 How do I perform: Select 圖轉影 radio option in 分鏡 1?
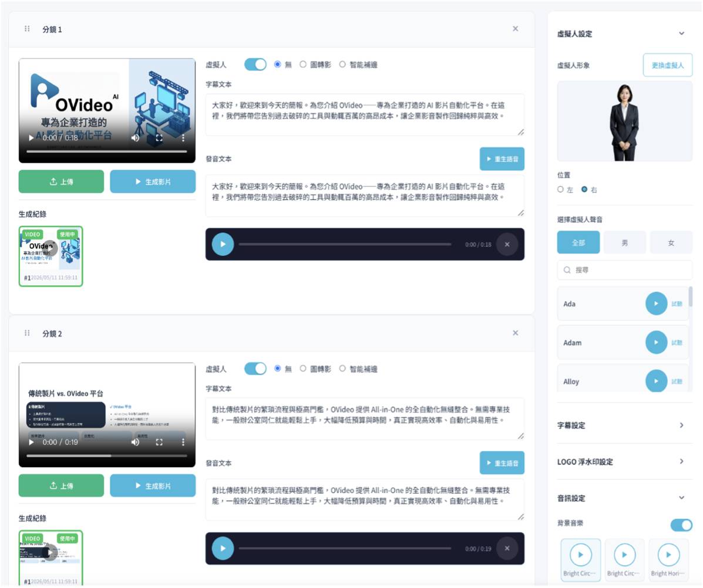[x=303, y=65]
